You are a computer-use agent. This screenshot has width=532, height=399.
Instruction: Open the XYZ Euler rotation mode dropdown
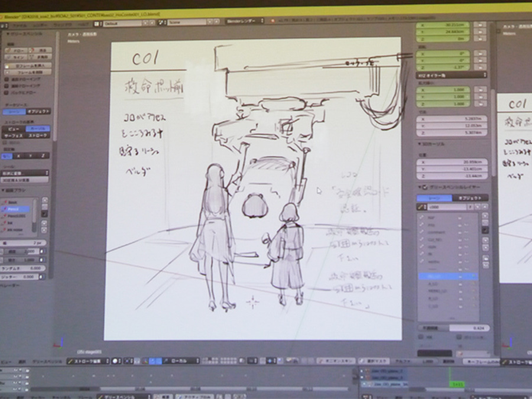(451, 75)
